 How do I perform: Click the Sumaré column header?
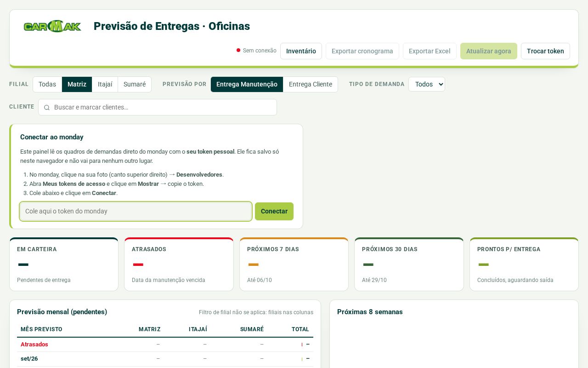coord(252,329)
